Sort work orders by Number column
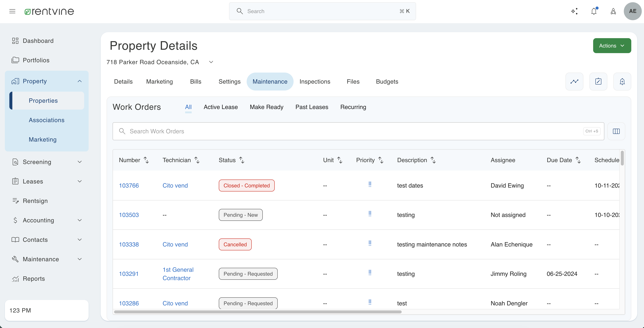This screenshot has height=328, width=644. (x=146, y=160)
